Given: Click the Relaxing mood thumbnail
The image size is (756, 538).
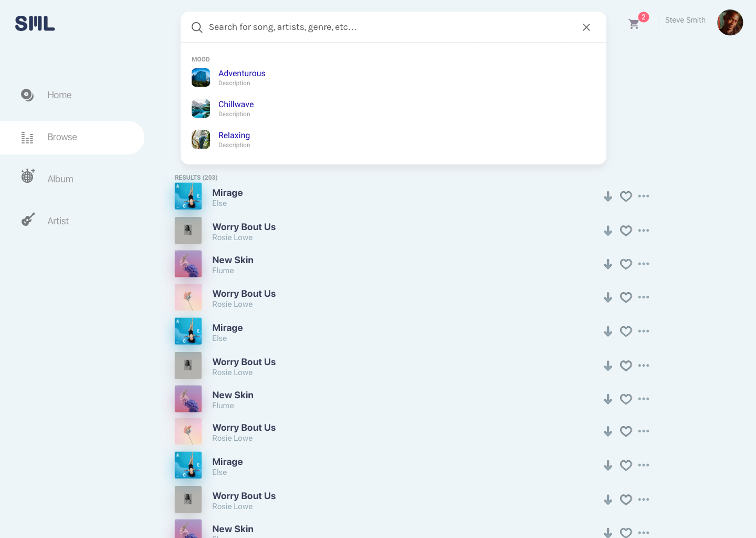Looking at the screenshot, I should click(x=201, y=140).
